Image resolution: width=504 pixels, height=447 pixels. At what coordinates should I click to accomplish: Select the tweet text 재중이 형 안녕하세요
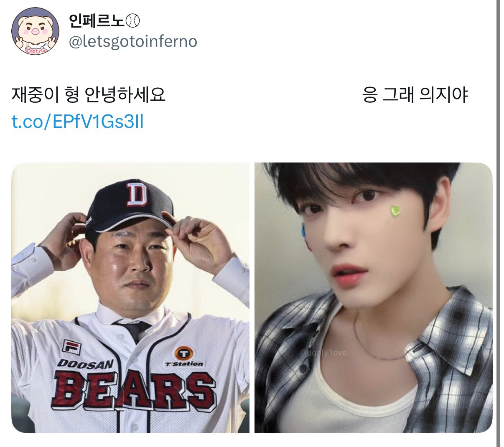tap(88, 95)
